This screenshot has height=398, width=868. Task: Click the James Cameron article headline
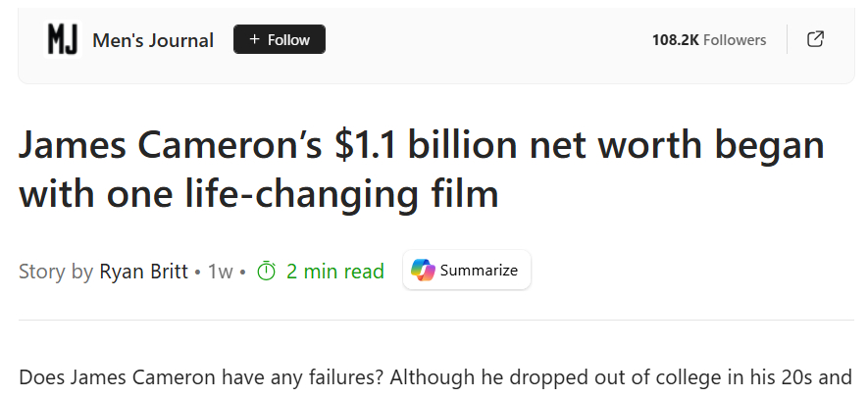[422, 169]
